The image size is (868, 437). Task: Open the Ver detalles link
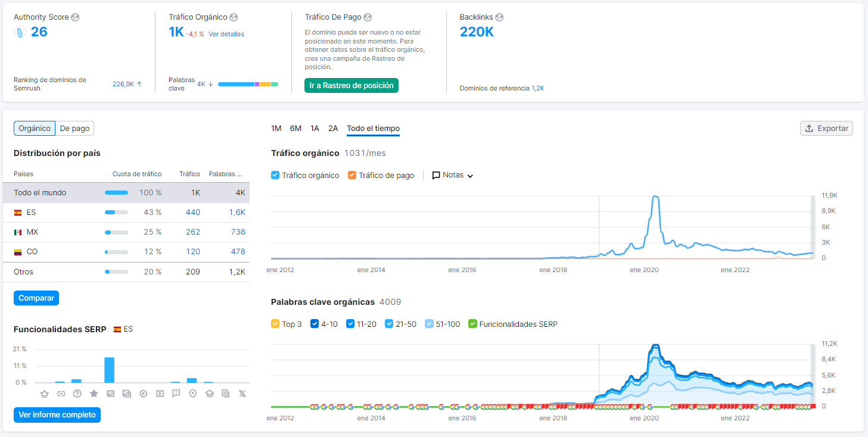click(x=226, y=34)
